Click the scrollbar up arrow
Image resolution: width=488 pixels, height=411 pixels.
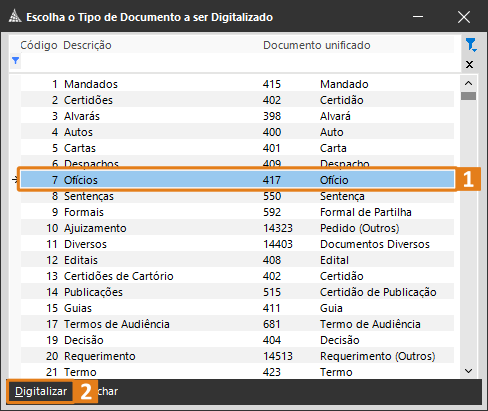coord(468,83)
